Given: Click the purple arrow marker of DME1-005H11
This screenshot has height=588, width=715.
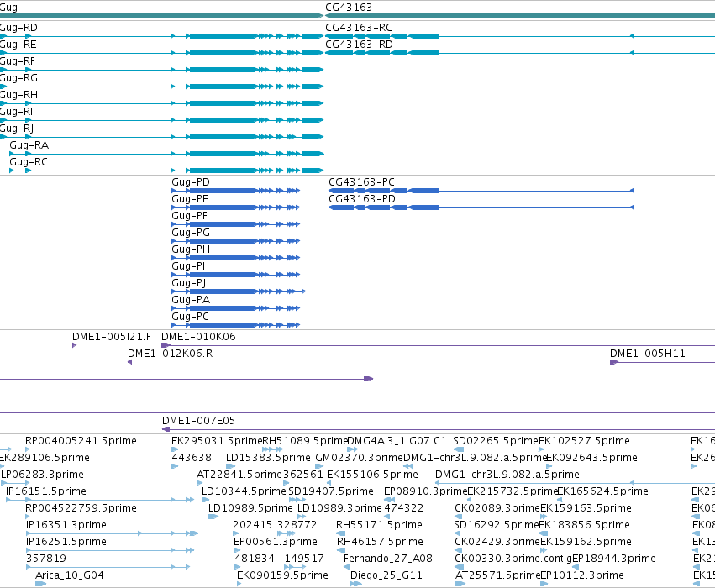Looking at the screenshot, I should (x=614, y=362).
